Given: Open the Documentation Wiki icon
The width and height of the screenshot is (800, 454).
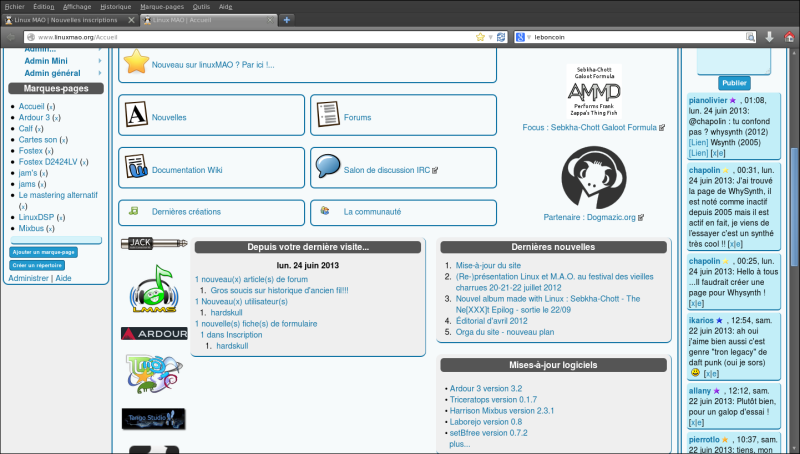Looking at the screenshot, I should coord(136,166).
